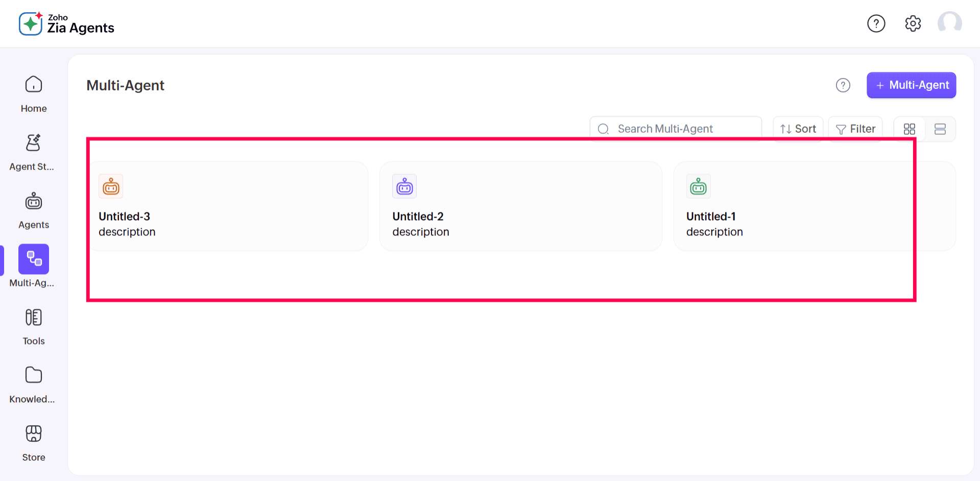Viewport: 980px width, 481px height.
Task: Click the description text under Untitled-3
Action: point(127,232)
